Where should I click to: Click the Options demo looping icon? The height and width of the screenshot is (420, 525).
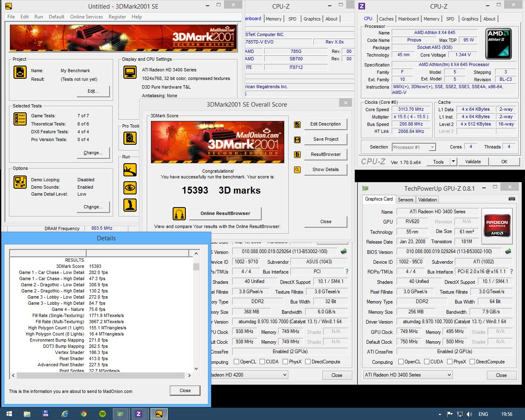pos(20,182)
